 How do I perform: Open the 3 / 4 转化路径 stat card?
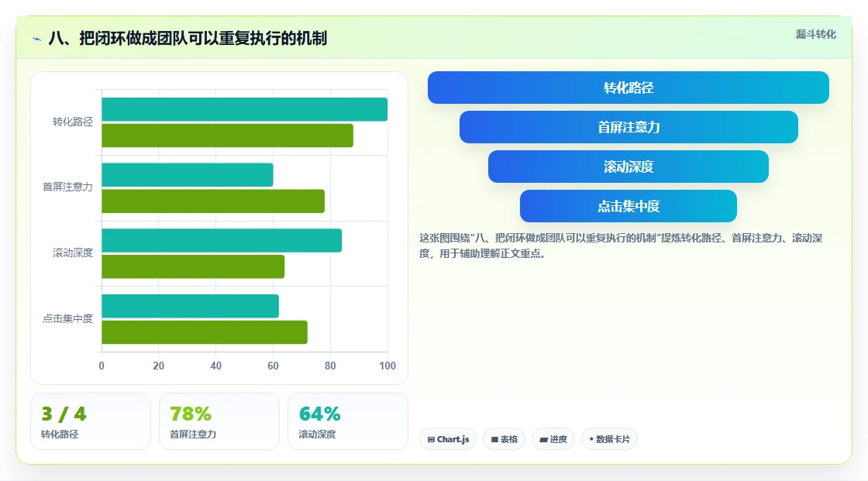[91, 421]
